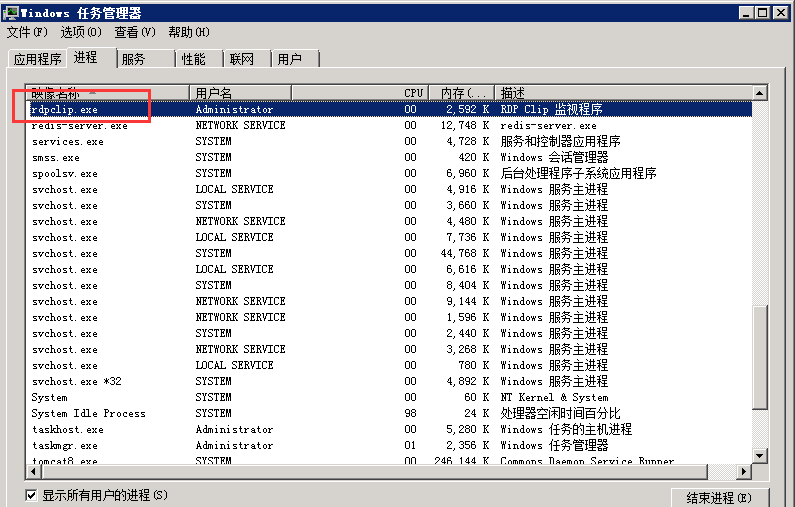Toggle 显示所有用户的进程 checkbox
Image resolution: width=795 pixels, height=507 pixels.
(31, 495)
